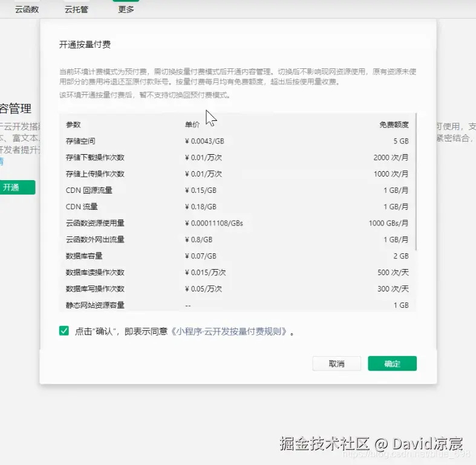Click the 免费额度 column header

pos(394,125)
